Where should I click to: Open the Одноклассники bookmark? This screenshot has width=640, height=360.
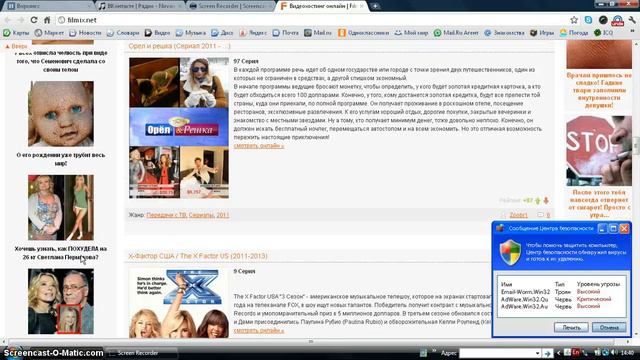(x=363, y=33)
